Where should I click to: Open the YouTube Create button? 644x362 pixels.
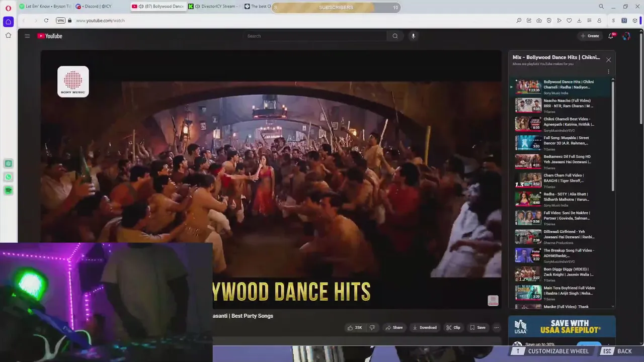click(x=590, y=36)
